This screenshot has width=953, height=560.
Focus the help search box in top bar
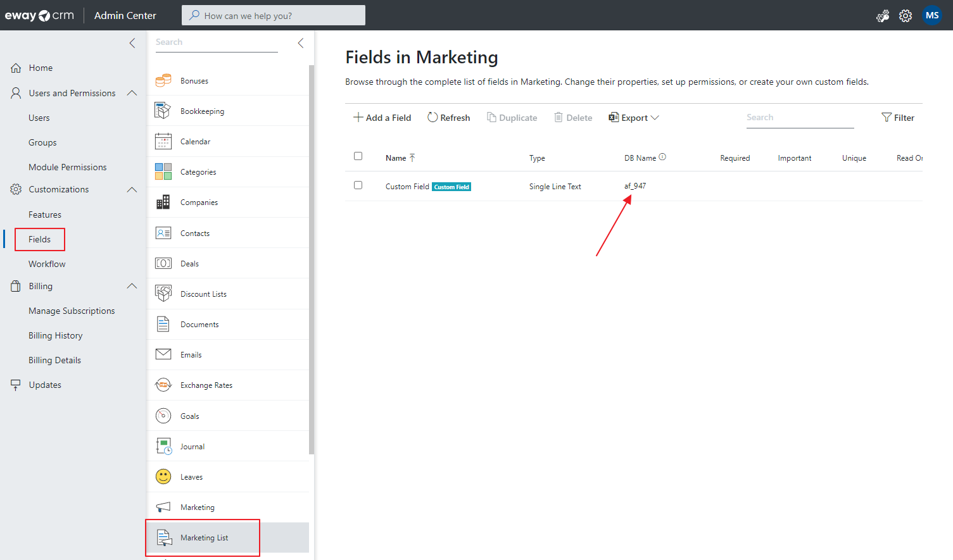point(274,15)
